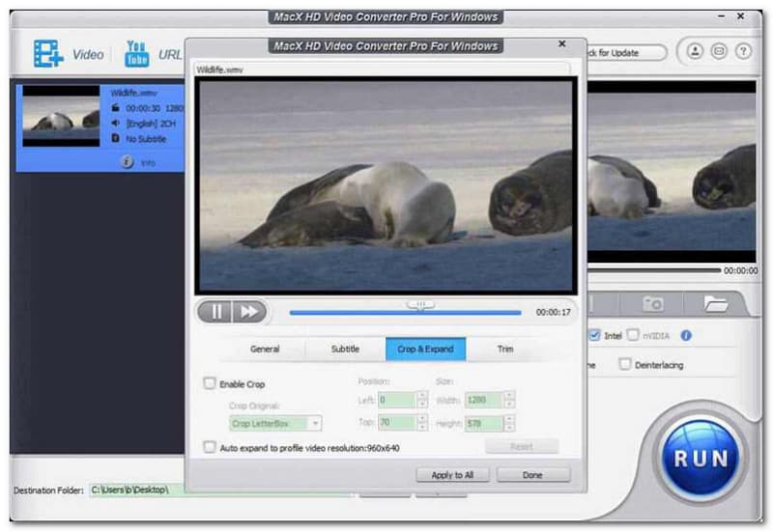Open the help question mark icon
The width and height of the screenshot is (773, 532).
click(743, 51)
